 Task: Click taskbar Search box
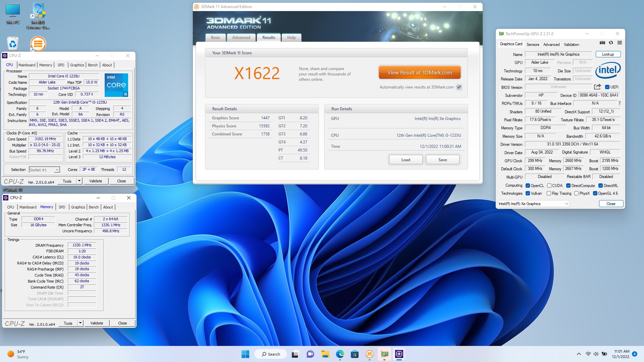[270, 354]
